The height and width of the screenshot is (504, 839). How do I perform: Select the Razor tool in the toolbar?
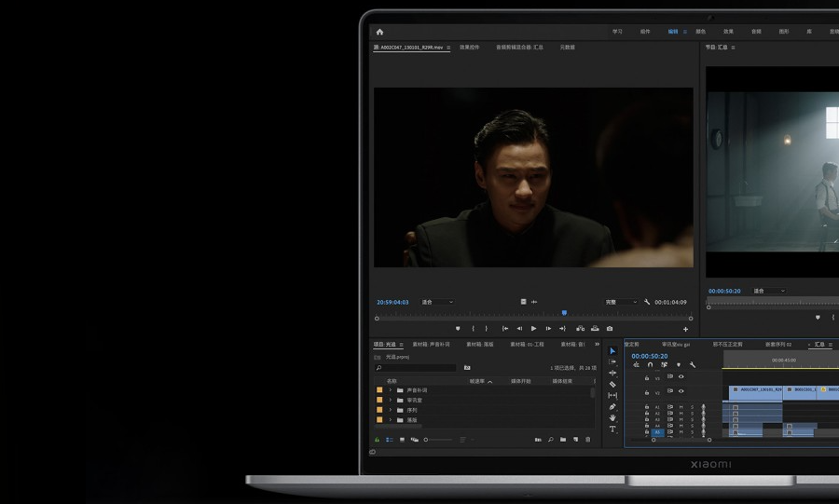[x=612, y=384]
